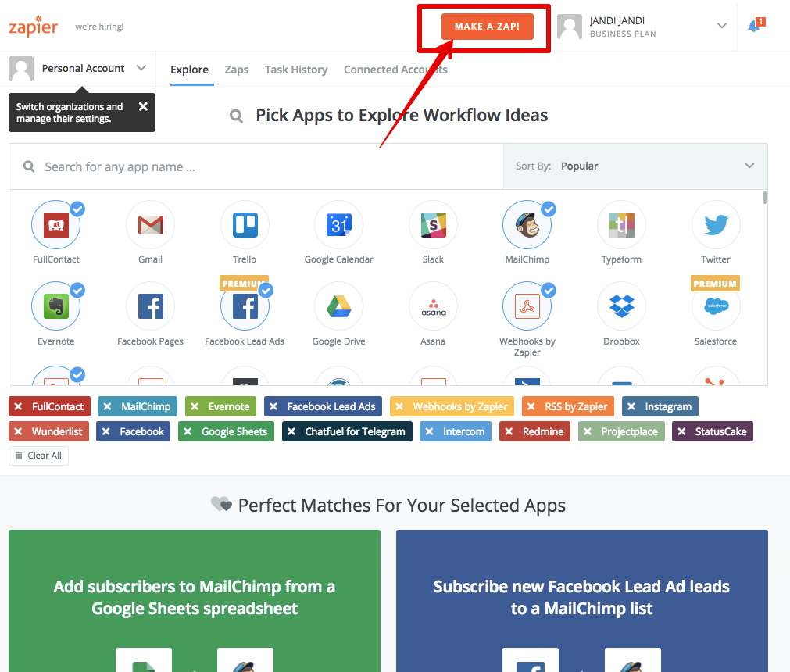Expand the Personal Account dropdown chevron
The image size is (790, 672).
click(141, 68)
